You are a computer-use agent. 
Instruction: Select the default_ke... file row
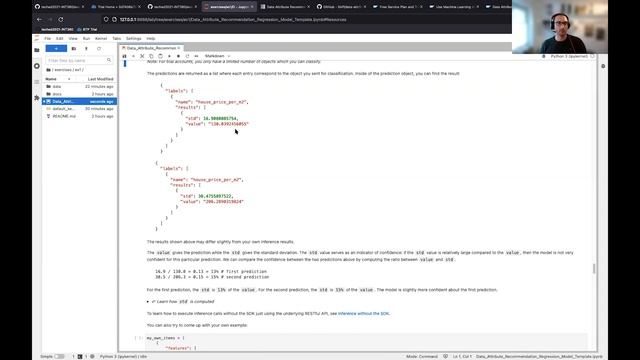pyautogui.click(x=80, y=109)
